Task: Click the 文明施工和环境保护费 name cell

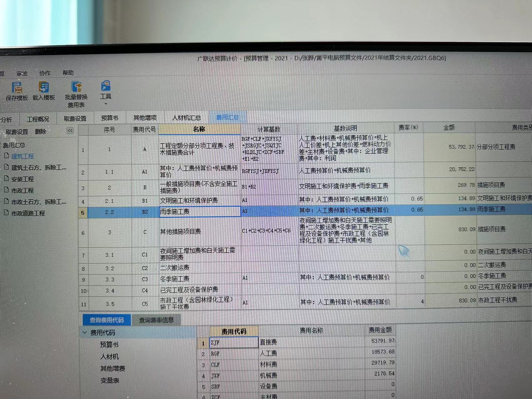Action: click(200, 200)
